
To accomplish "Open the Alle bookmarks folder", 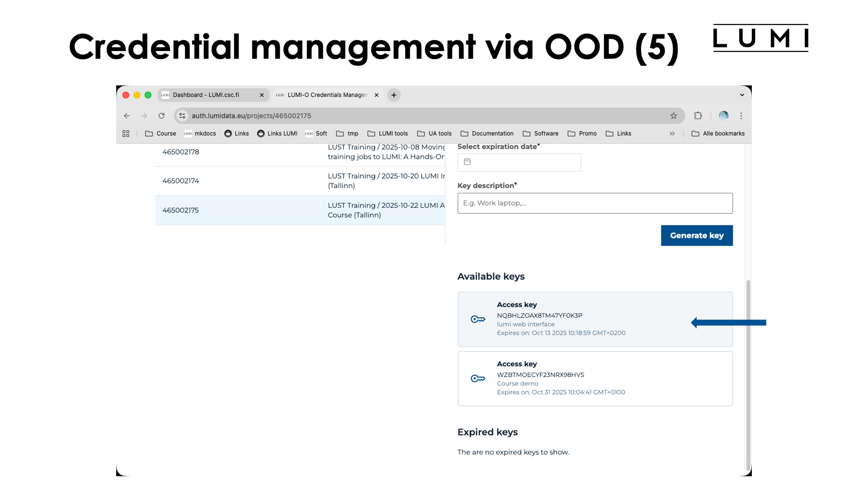I will coord(718,133).
